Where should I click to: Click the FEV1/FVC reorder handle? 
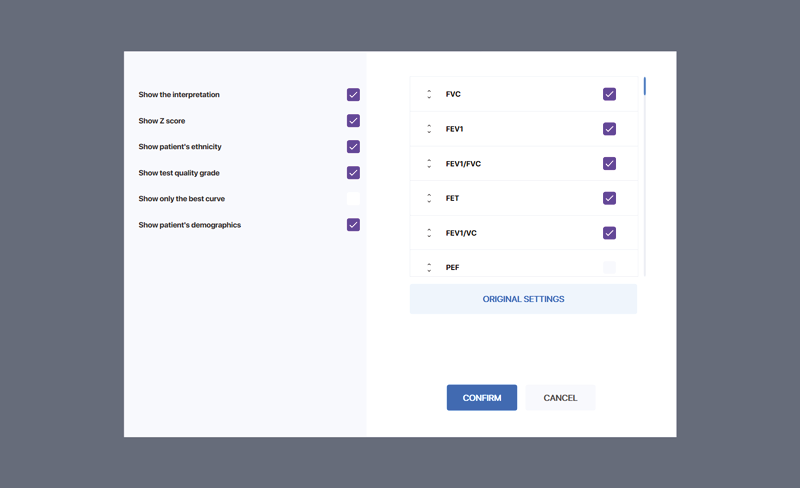[429, 164]
